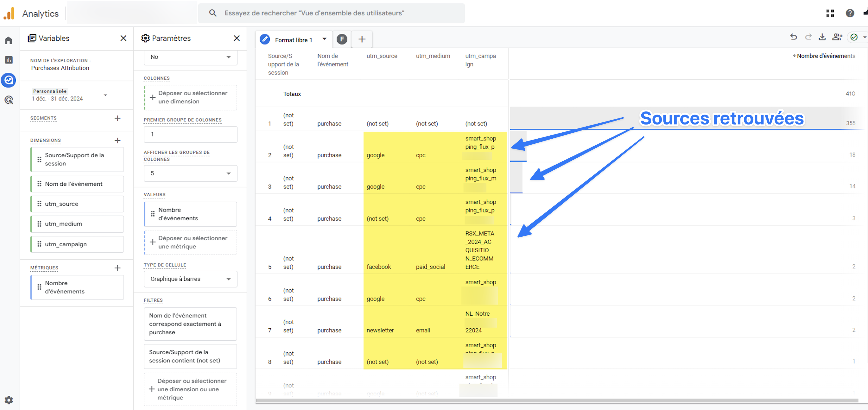Add a new segment with plus button
The height and width of the screenshot is (410, 868).
tap(117, 118)
